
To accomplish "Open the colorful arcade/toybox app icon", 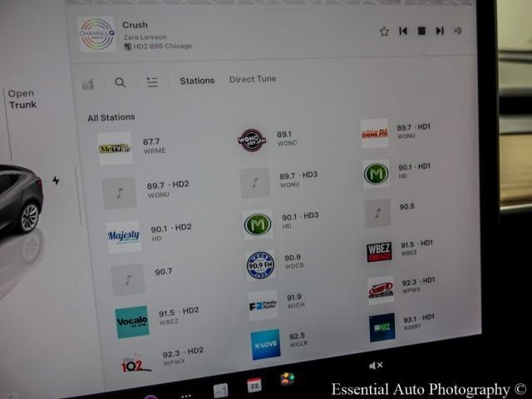I will [x=288, y=379].
